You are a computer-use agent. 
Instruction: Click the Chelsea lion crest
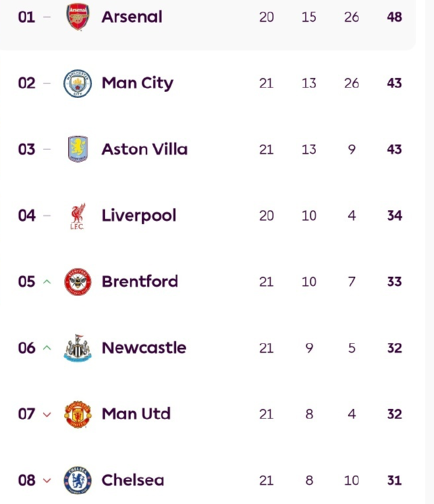point(78,480)
